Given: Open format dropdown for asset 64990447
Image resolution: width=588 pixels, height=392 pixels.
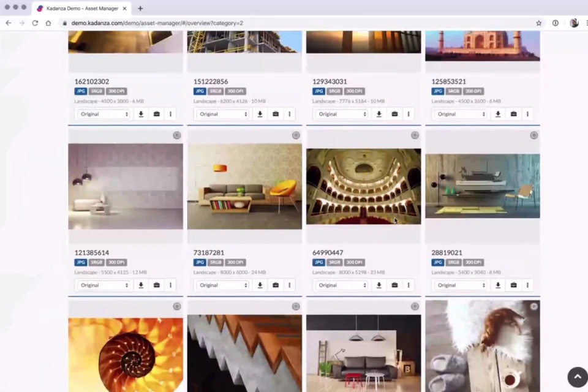Looking at the screenshot, I should coord(342,285).
